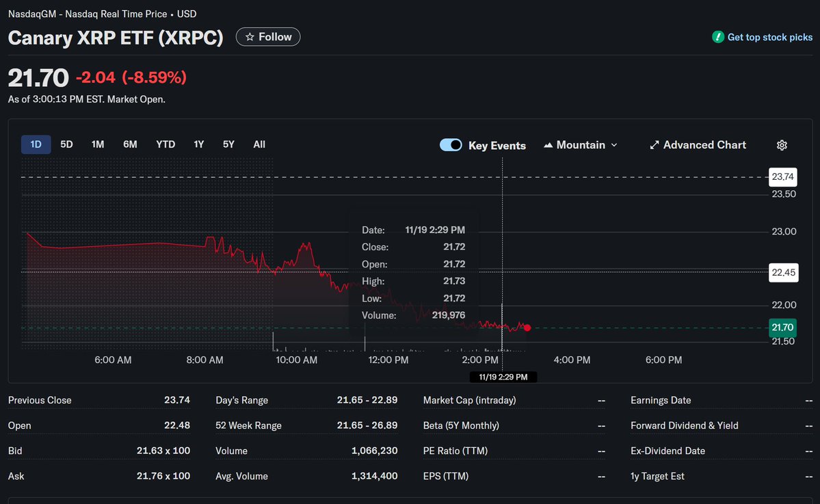Click the green 21.70 price badge on axis
The width and height of the screenshot is (820, 504).
pyautogui.click(x=782, y=327)
